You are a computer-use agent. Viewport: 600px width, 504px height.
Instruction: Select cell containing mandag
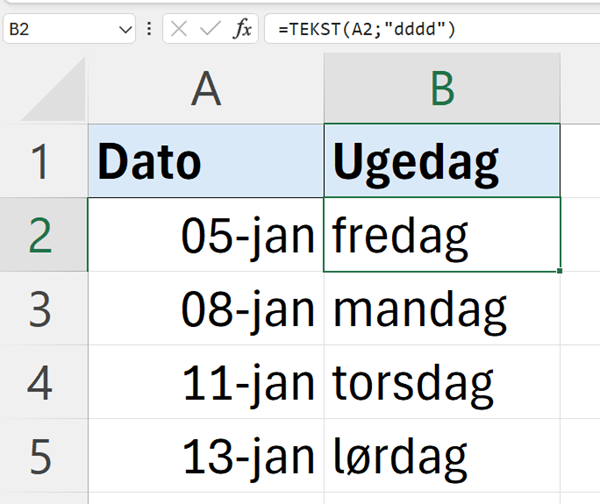(x=441, y=309)
